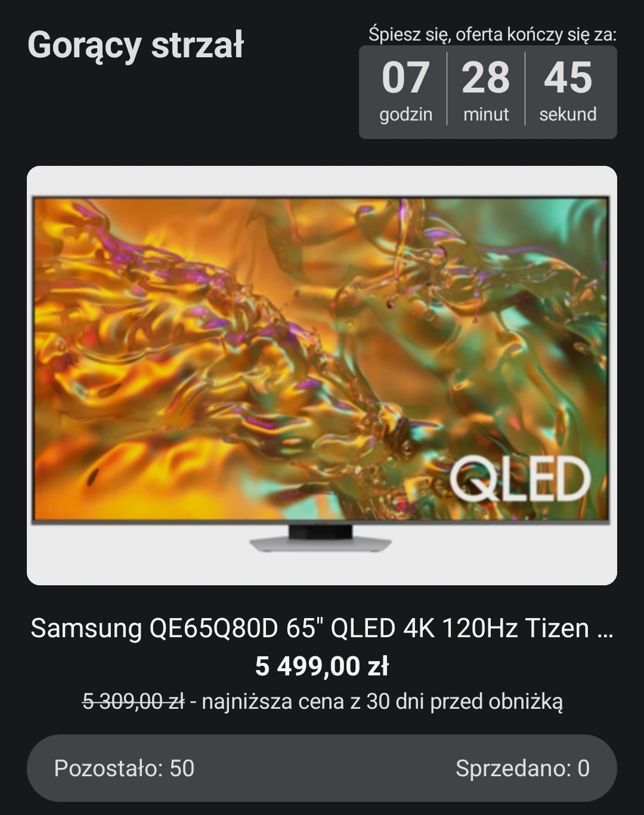This screenshot has width=644, height=815.
Task: Tap the ellipsis ending the truncated product title
Action: click(605, 629)
